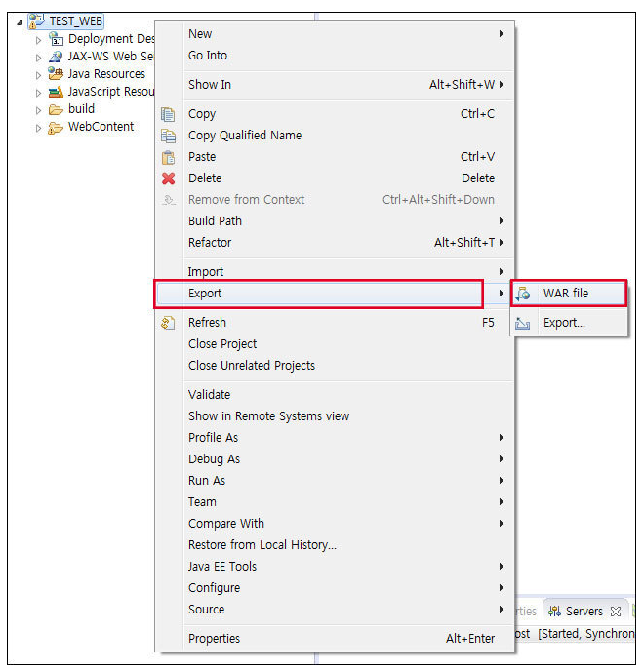Close the Servers view tab
The image size is (644, 672).
(616, 612)
